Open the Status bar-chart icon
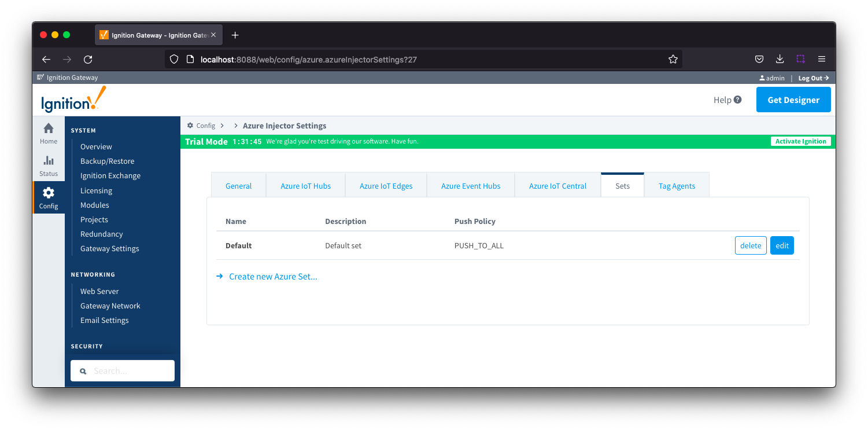Image resolution: width=868 pixels, height=430 pixels. [x=49, y=161]
